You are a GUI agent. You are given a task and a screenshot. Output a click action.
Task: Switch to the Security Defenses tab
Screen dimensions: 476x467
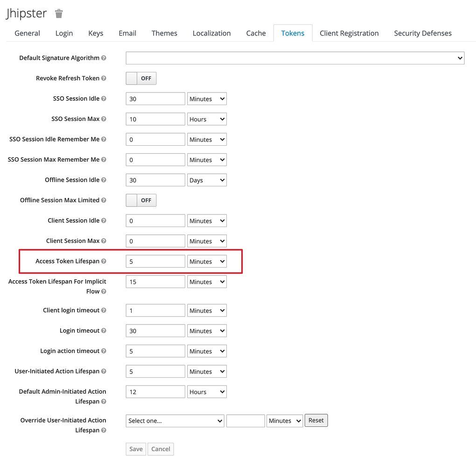point(423,33)
